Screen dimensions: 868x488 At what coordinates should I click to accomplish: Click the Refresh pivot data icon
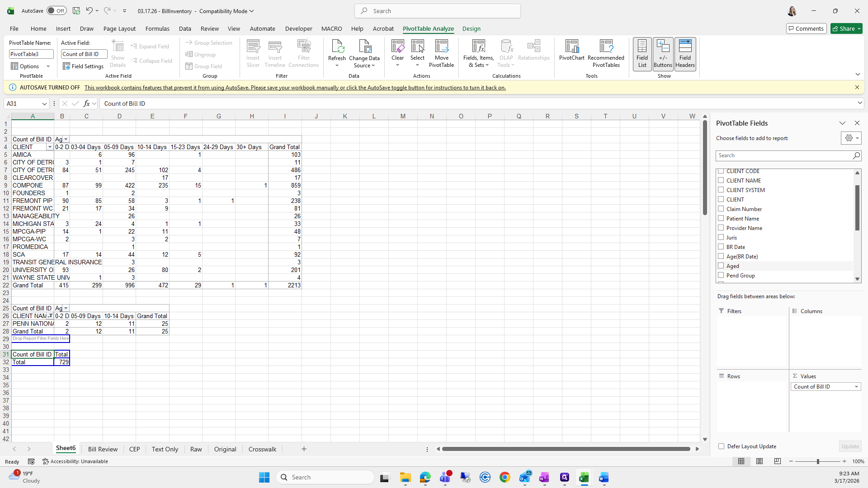click(x=337, y=47)
